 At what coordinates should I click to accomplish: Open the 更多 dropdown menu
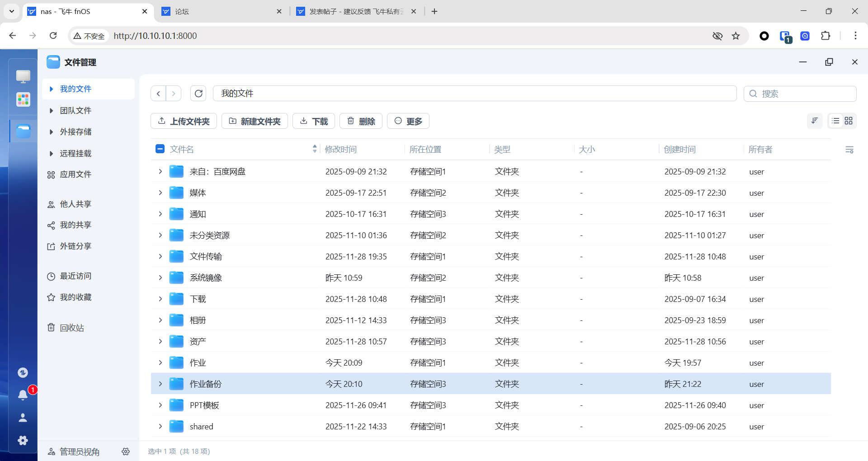[407, 121]
